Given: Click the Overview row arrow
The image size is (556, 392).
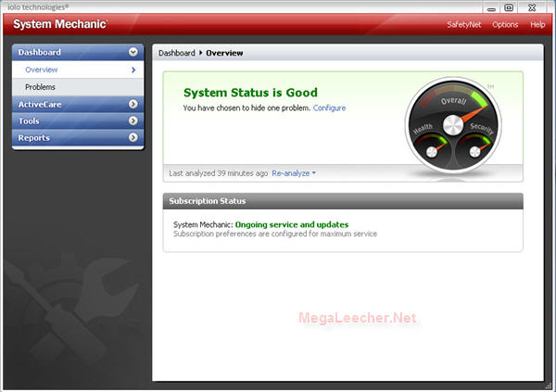Looking at the screenshot, I should point(133,70).
